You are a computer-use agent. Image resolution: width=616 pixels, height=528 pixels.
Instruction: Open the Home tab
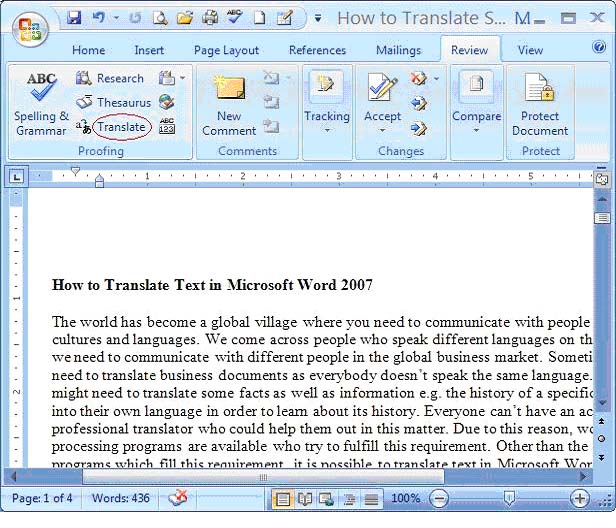[88, 50]
